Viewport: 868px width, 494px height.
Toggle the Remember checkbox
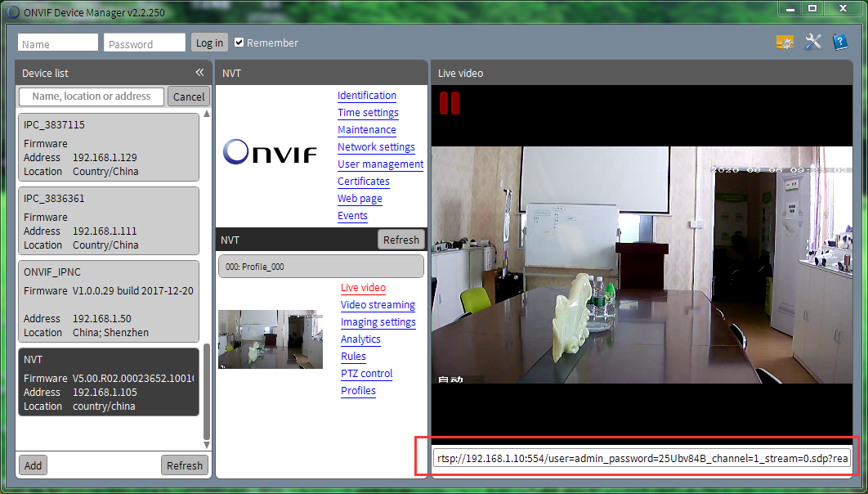click(239, 43)
